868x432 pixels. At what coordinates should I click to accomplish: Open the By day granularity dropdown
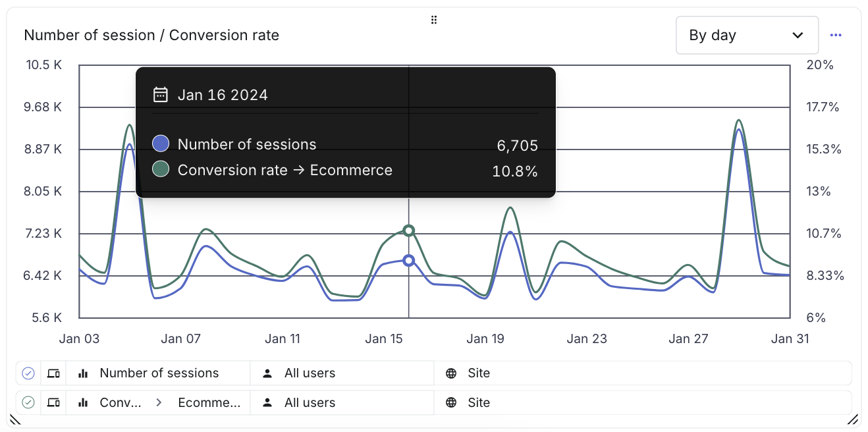click(747, 36)
